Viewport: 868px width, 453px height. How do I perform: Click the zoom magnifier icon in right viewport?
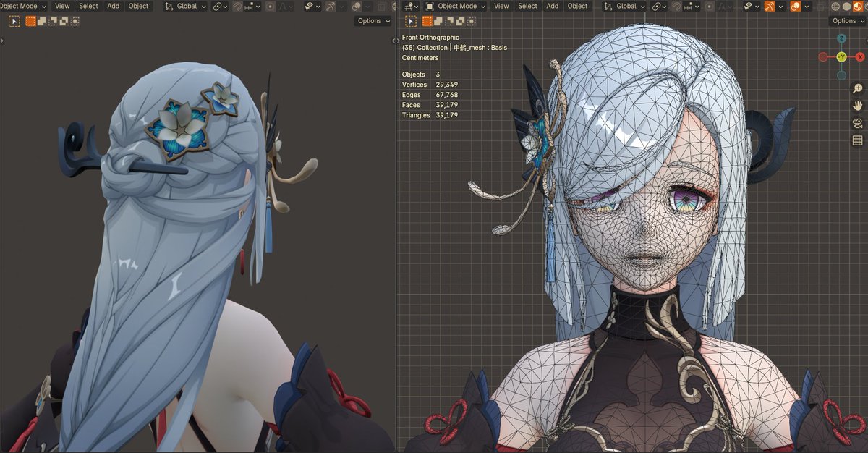click(857, 89)
